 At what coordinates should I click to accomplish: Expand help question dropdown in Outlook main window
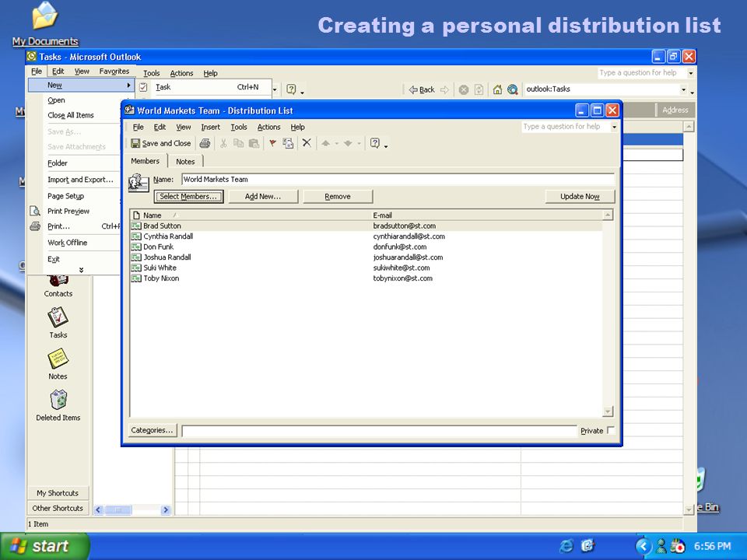[x=690, y=73]
